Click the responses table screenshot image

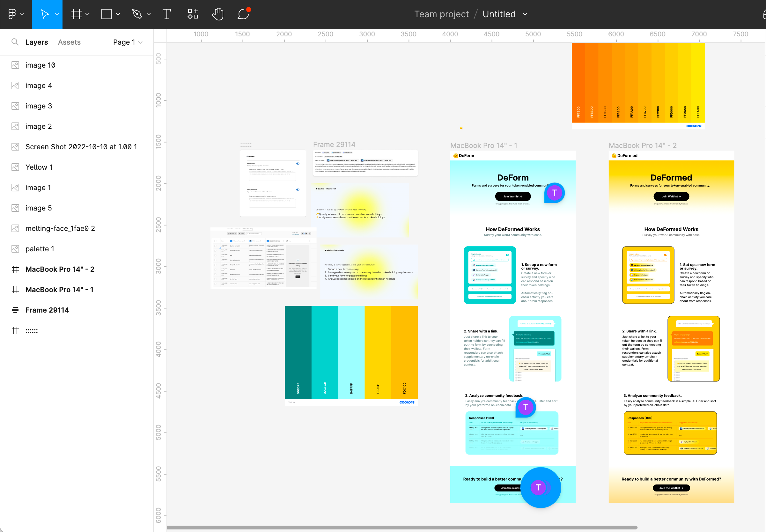click(263, 258)
